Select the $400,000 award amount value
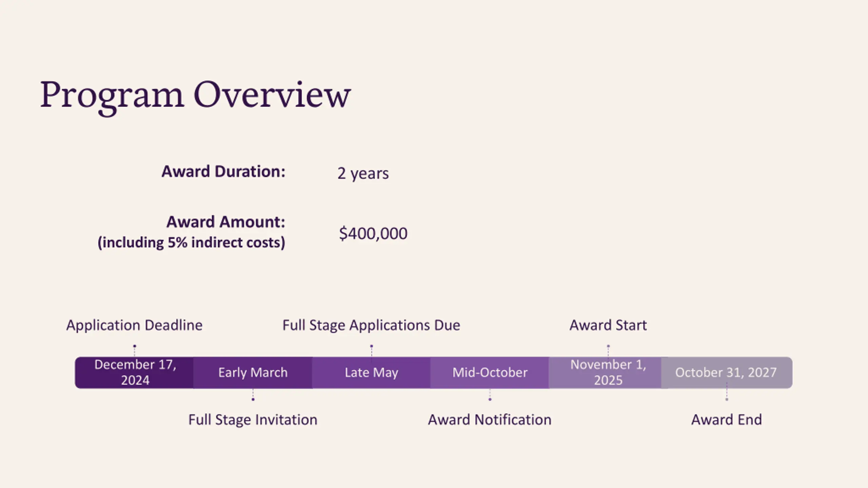 tap(373, 233)
